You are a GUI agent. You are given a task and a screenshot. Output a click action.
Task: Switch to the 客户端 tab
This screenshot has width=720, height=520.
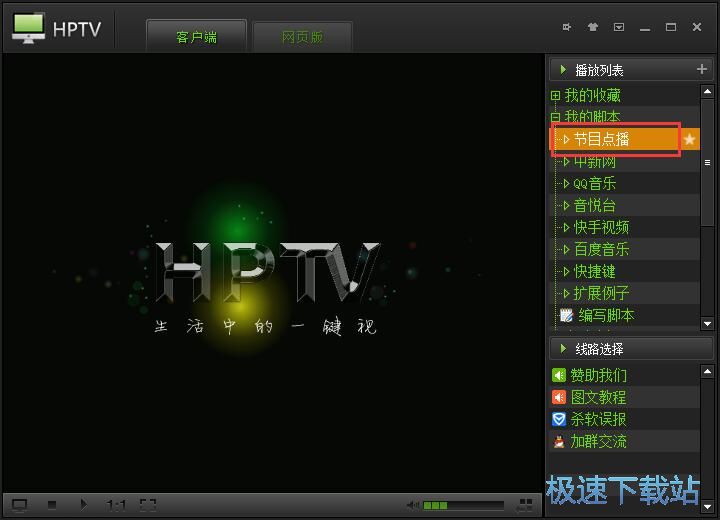[196, 37]
